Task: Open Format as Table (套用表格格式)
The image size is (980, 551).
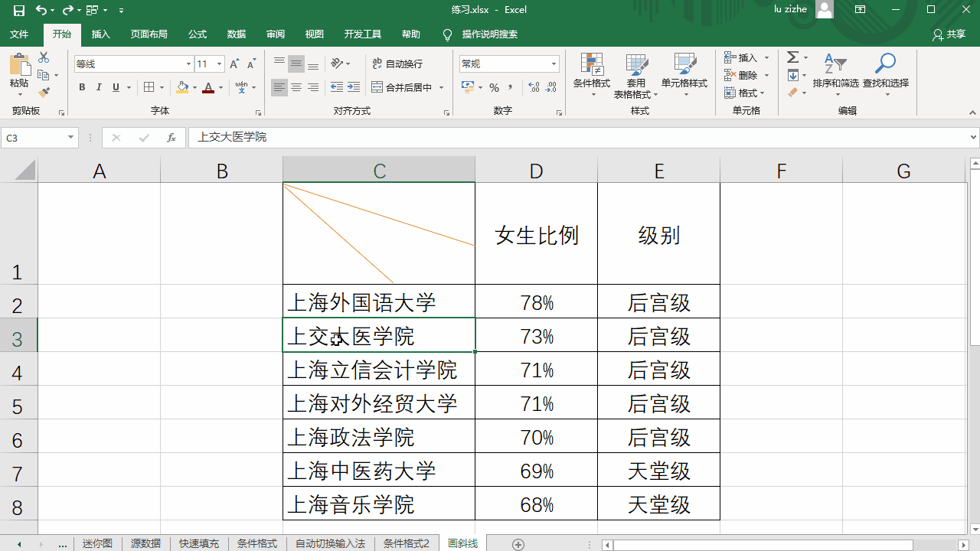Action: [x=636, y=75]
